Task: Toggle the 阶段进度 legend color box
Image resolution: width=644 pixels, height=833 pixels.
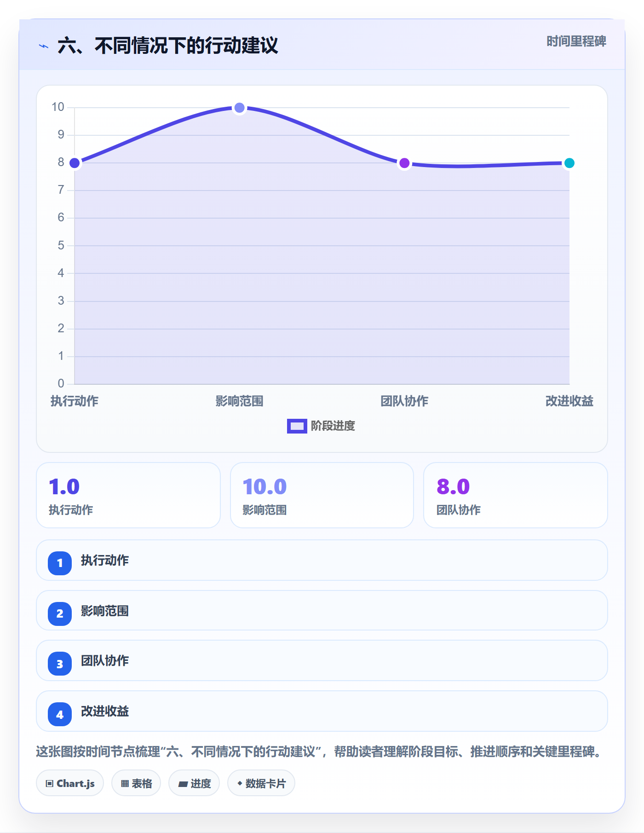Action: tap(297, 426)
